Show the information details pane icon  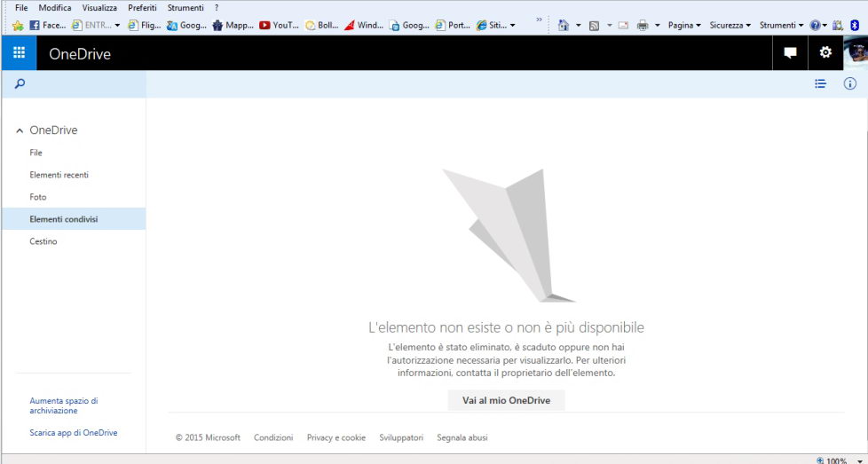pyautogui.click(x=849, y=84)
